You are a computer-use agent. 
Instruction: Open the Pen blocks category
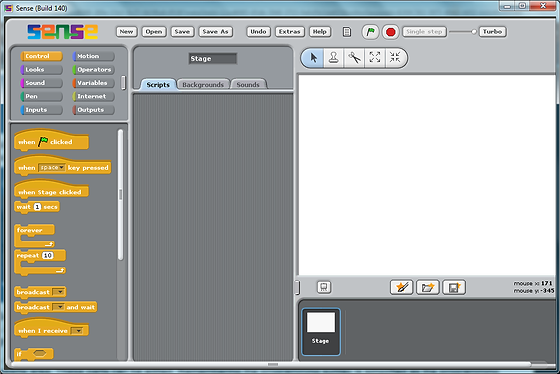(41, 96)
